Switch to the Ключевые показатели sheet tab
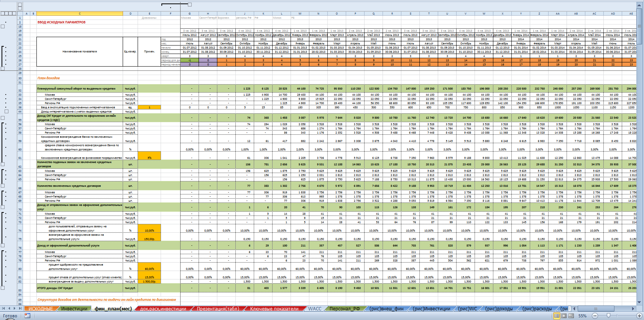This screenshot has width=644, height=320. click(274, 309)
